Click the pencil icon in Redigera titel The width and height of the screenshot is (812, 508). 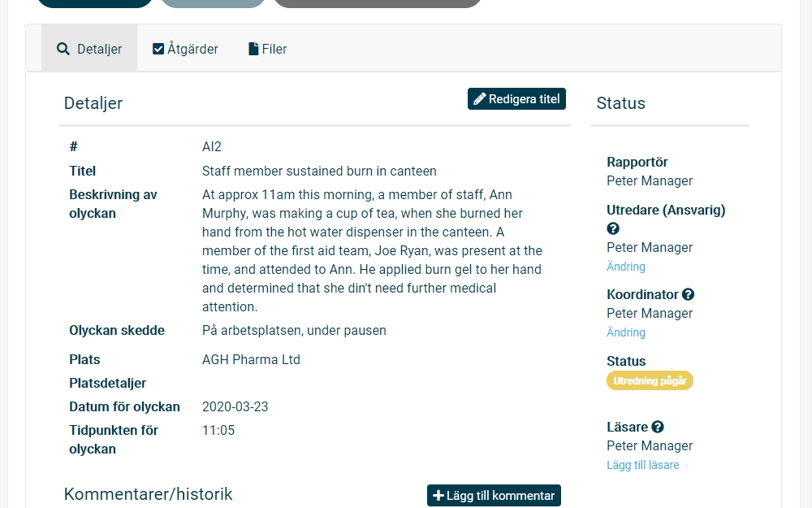(480, 99)
